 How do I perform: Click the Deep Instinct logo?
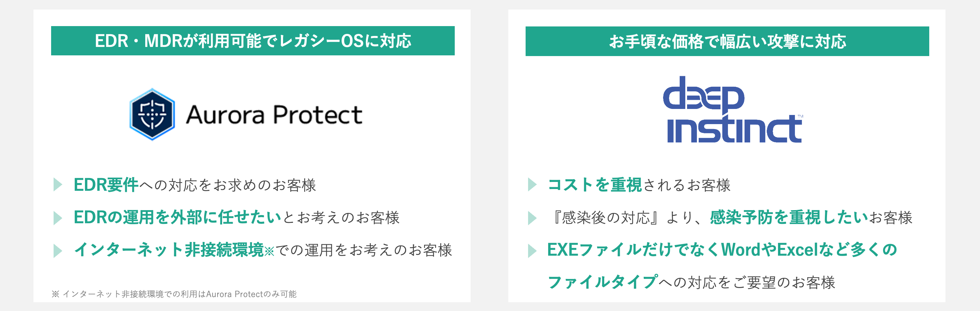733,110
